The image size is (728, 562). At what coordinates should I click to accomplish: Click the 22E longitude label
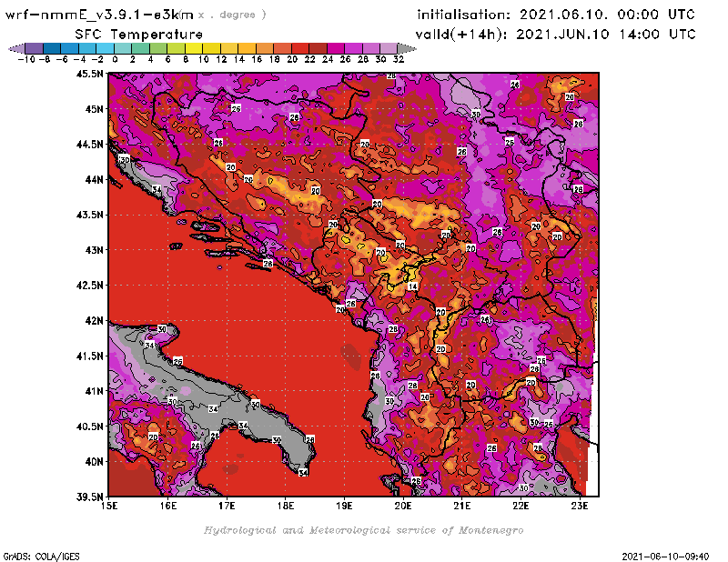[521, 506]
